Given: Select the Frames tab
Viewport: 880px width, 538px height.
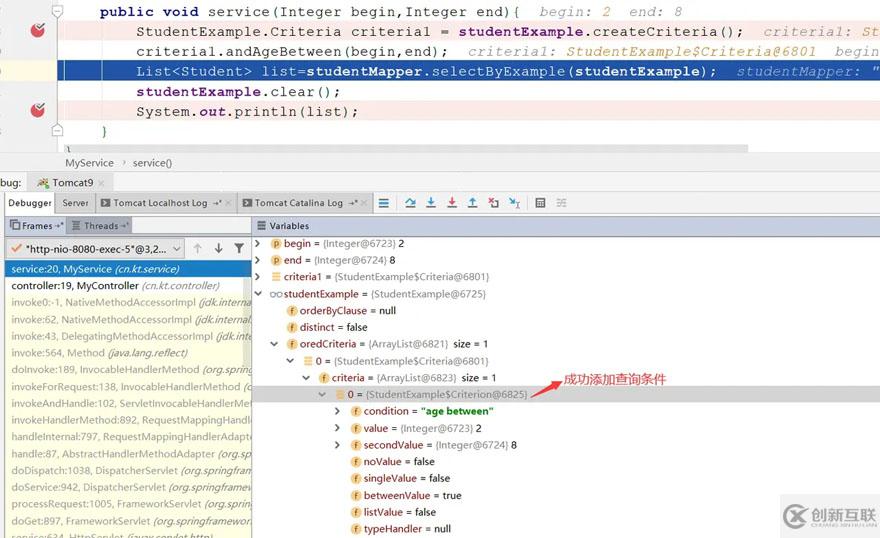Looking at the screenshot, I should pos(37,226).
